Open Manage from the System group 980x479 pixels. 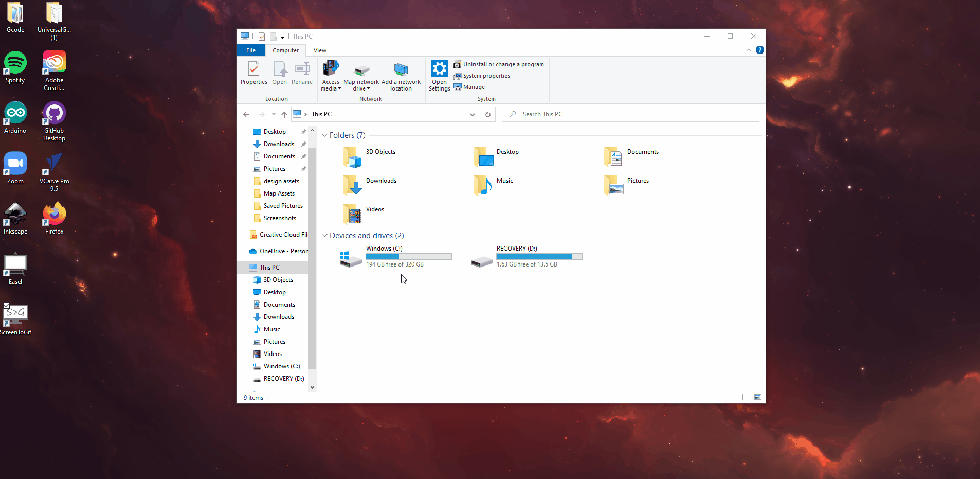click(x=469, y=87)
